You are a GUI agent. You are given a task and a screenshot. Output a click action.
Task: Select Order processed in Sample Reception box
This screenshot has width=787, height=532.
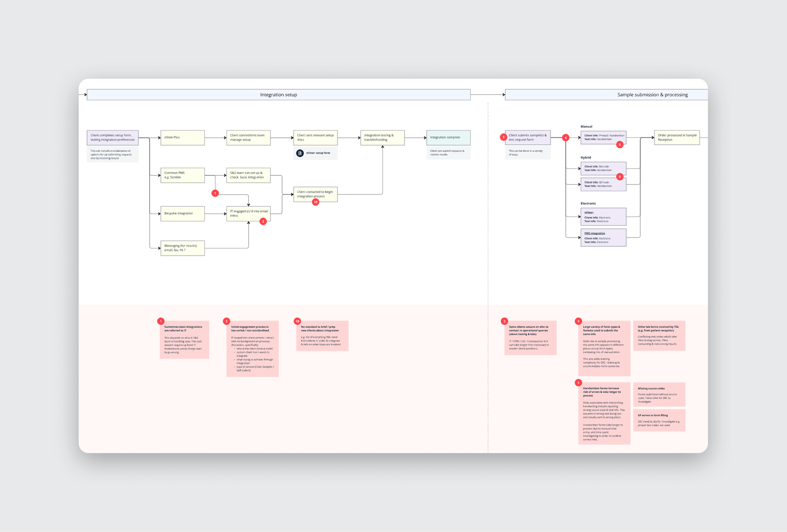(677, 137)
